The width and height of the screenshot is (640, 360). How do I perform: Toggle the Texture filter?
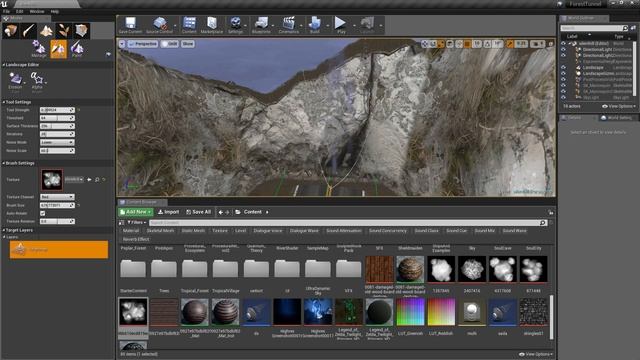220,231
